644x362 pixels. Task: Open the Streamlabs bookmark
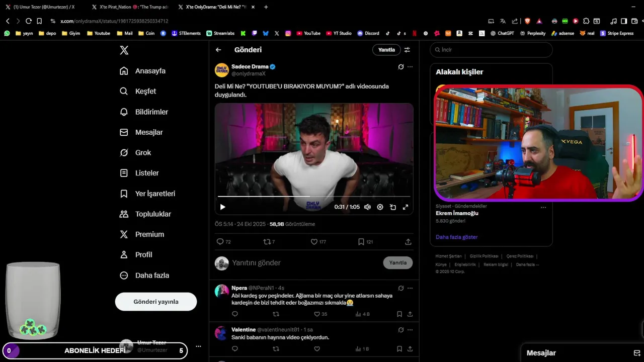(220, 33)
